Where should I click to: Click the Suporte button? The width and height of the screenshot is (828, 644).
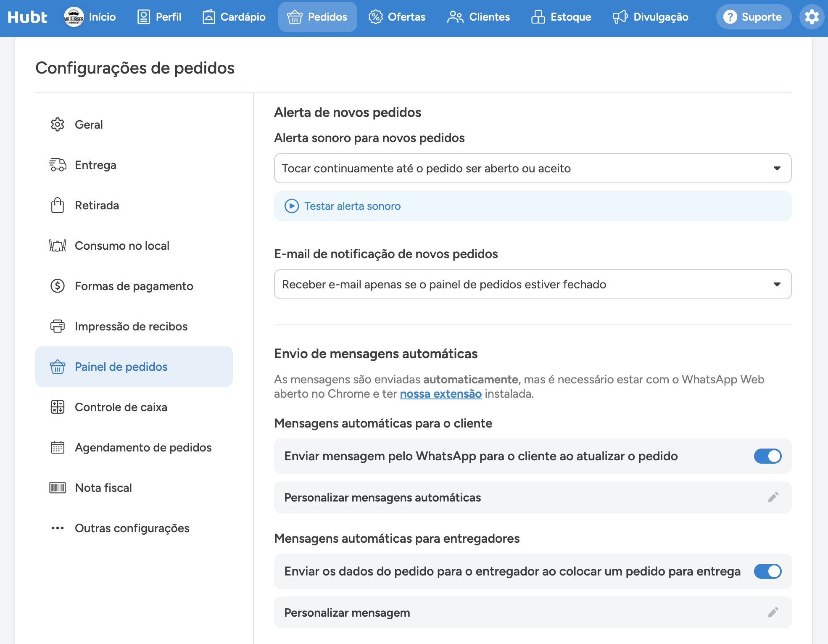tap(753, 17)
